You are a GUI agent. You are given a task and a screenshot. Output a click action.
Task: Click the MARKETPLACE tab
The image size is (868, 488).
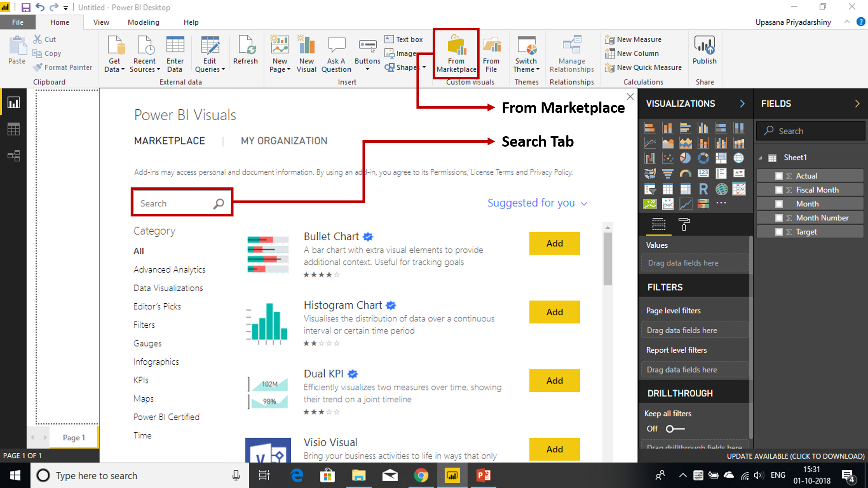pyautogui.click(x=169, y=141)
